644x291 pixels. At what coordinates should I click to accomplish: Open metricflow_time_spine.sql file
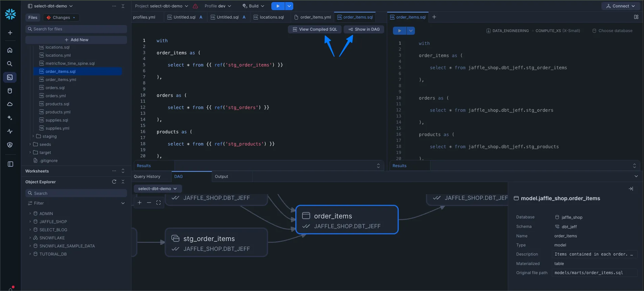[70, 63]
